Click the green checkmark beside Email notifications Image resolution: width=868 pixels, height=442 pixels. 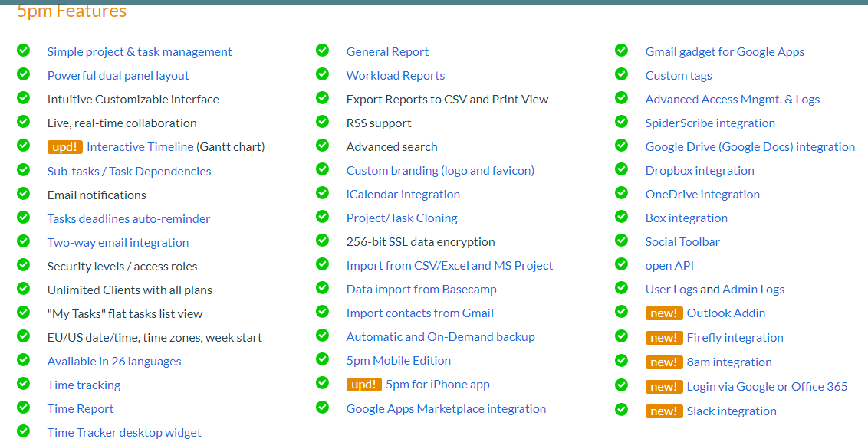[23, 194]
